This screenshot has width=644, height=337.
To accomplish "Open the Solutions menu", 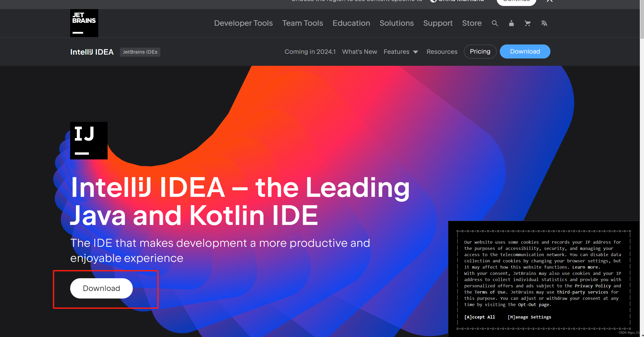I will point(397,23).
